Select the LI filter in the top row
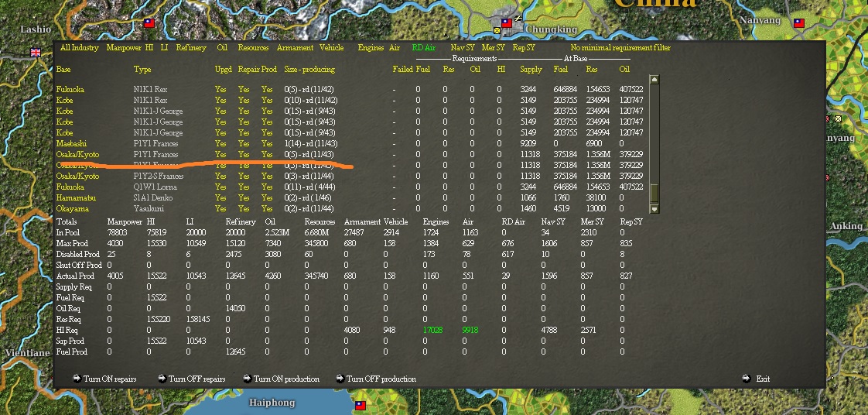Image resolution: width=868 pixels, height=415 pixels. (165, 48)
